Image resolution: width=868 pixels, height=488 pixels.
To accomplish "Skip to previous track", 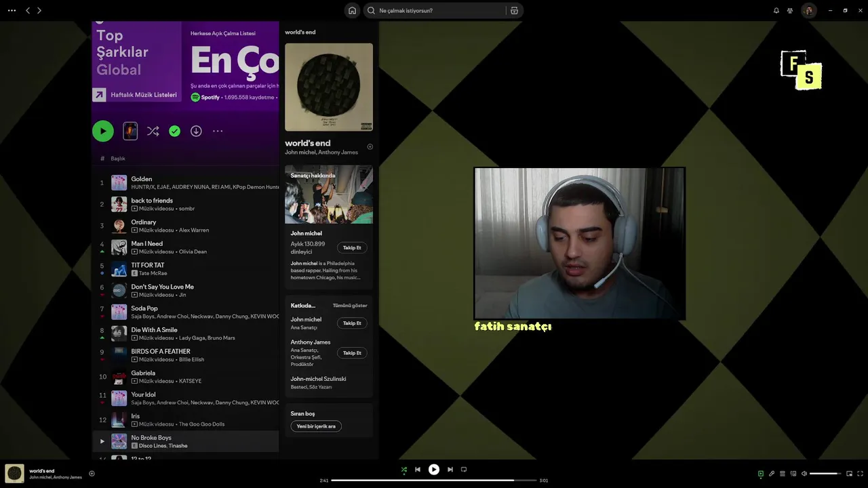I will [418, 469].
